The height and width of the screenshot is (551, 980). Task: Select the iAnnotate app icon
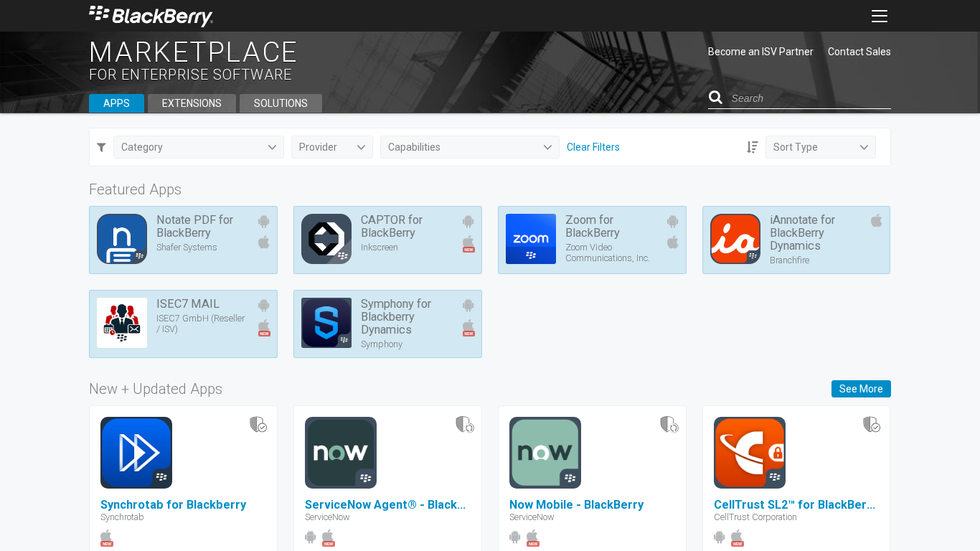pos(735,239)
